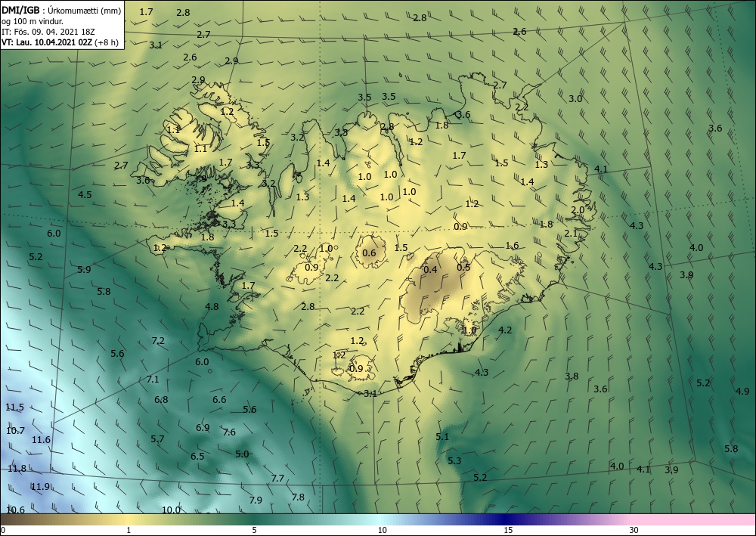Click the map value '2.1'

coord(571,234)
